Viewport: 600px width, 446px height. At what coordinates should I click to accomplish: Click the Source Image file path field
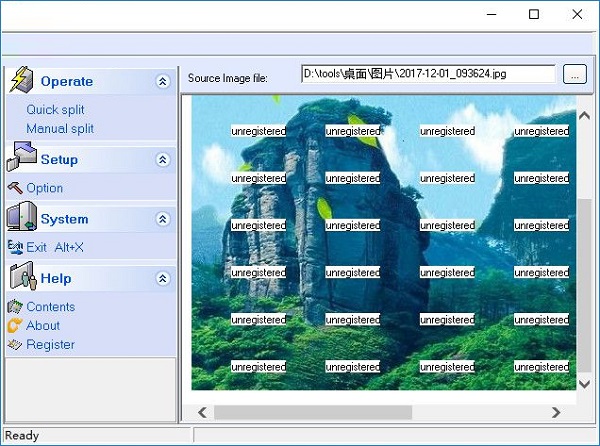(427, 74)
